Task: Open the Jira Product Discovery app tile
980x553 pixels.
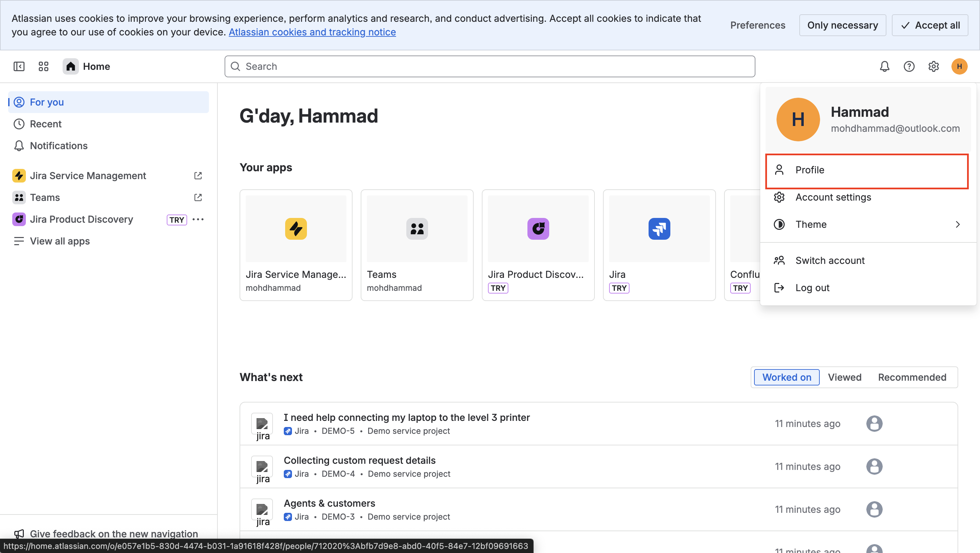Action: [538, 229]
